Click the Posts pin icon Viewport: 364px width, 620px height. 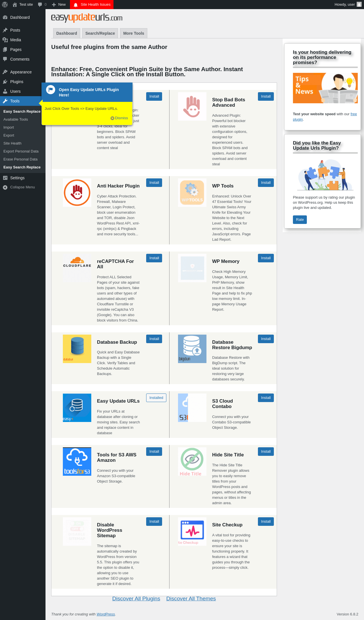(x=5, y=30)
